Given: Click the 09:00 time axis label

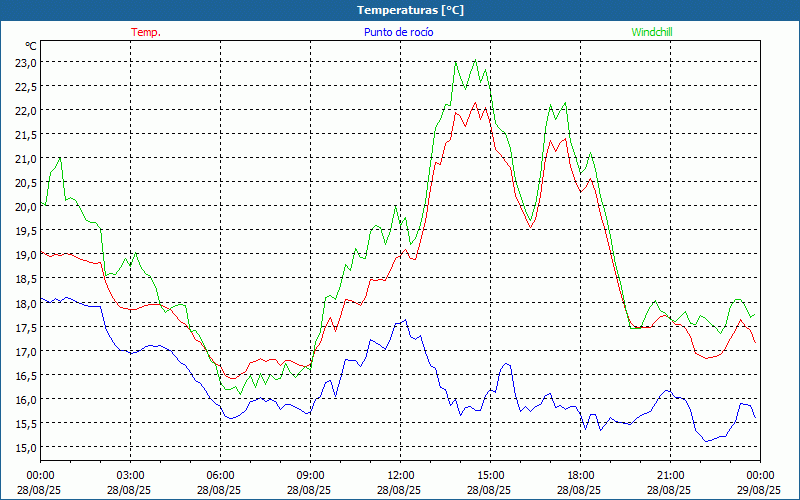Looking at the screenshot, I should 311,476.
